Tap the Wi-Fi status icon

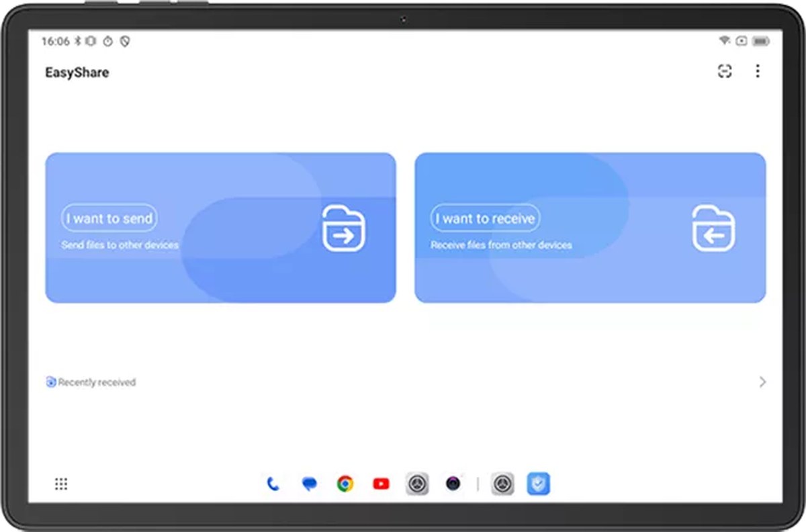[x=724, y=41]
